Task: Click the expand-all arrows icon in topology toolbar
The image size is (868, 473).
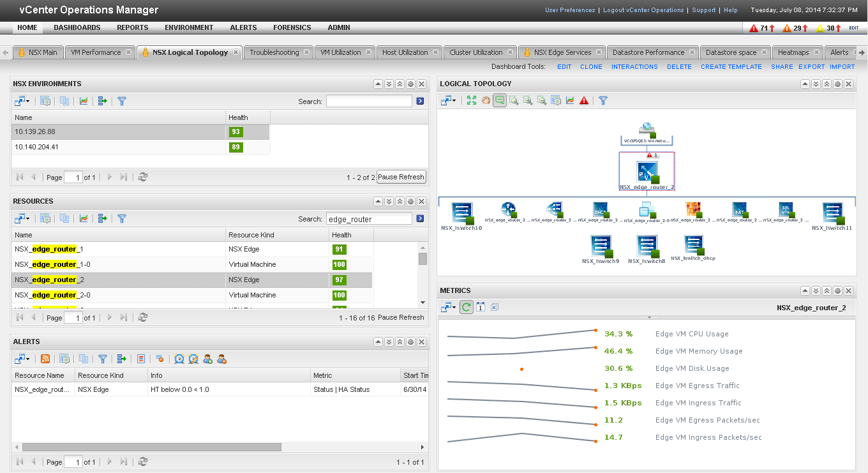Action: click(x=472, y=100)
